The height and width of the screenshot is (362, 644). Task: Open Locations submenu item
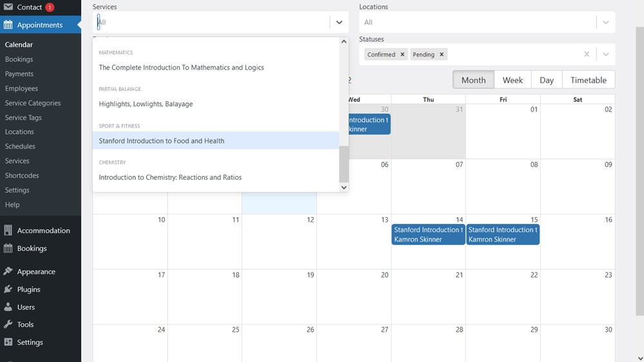tap(19, 131)
